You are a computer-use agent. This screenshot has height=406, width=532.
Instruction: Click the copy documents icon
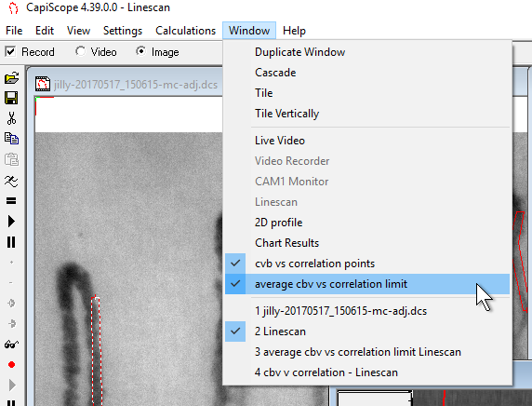click(x=11, y=139)
